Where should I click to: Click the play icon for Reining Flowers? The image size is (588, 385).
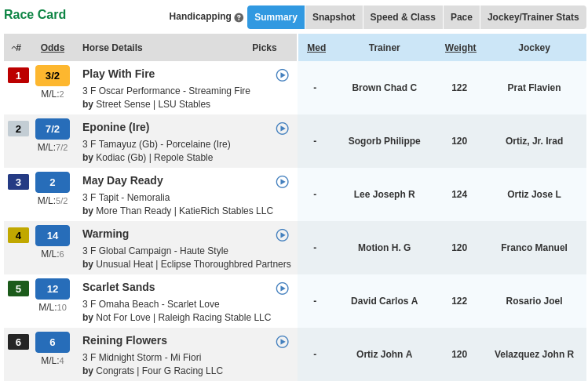pyautogui.click(x=283, y=342)
